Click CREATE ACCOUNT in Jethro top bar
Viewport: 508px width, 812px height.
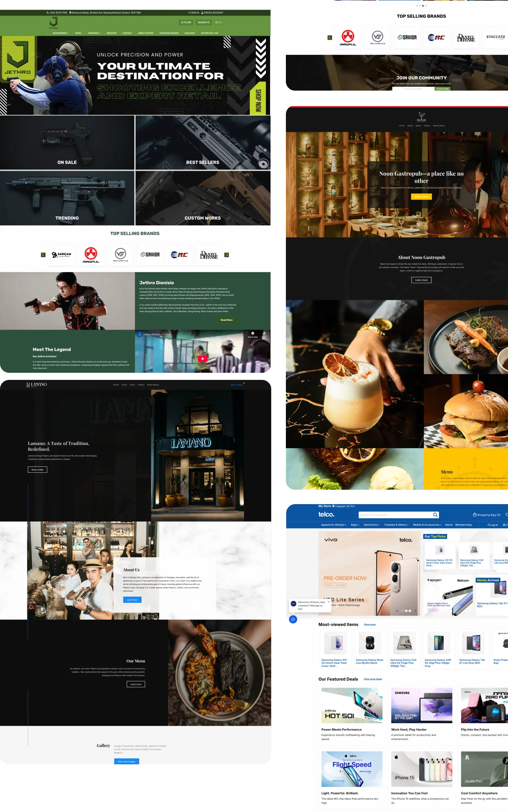(212, 13)
